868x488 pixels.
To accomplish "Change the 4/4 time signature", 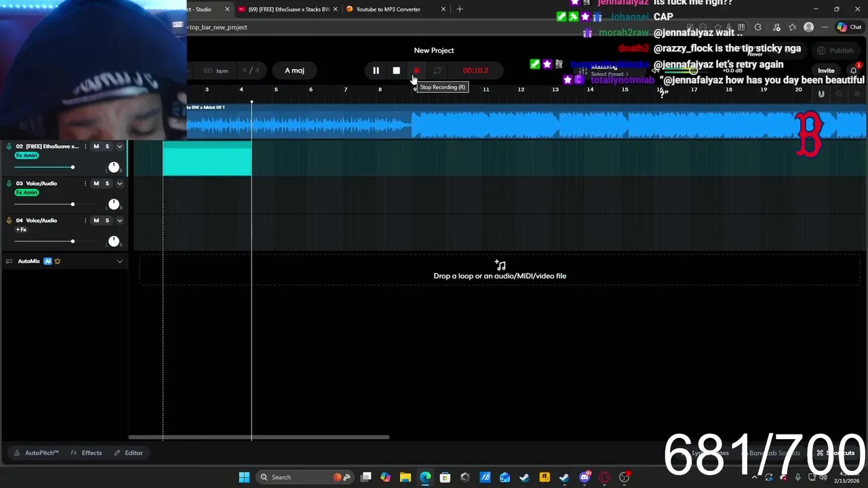I will pyautogui.click(x=251, y=70).
